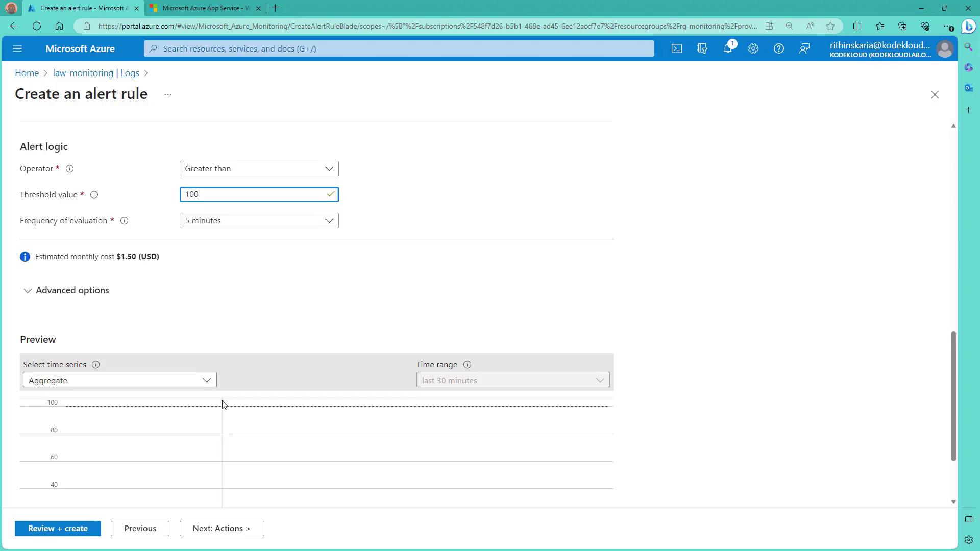Open the Select time series Aggregate dropdown
Screen dimensions: 980x551
point(119,380)
